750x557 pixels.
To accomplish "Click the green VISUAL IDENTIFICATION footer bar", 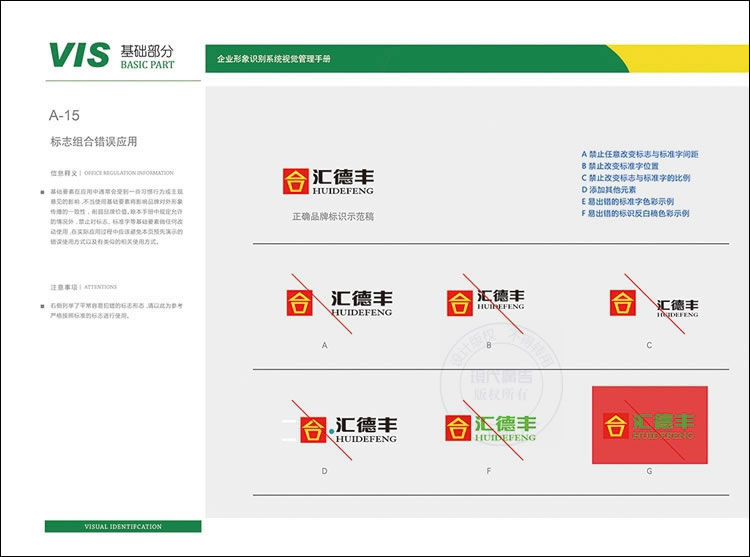I will (122, 526).
